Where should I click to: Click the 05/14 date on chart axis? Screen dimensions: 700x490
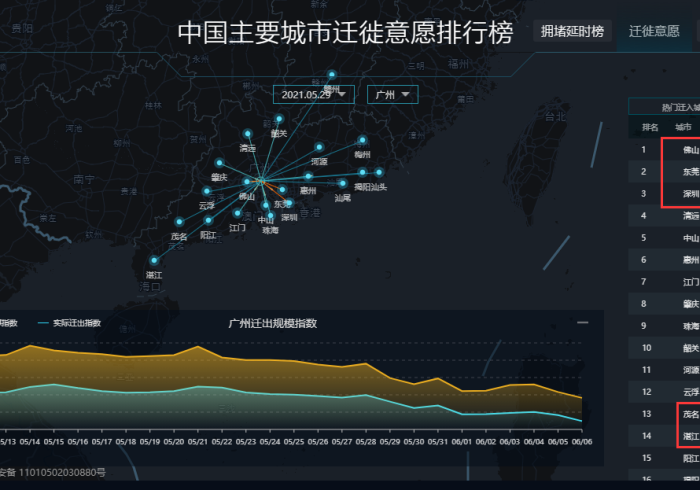click(30, 442)
